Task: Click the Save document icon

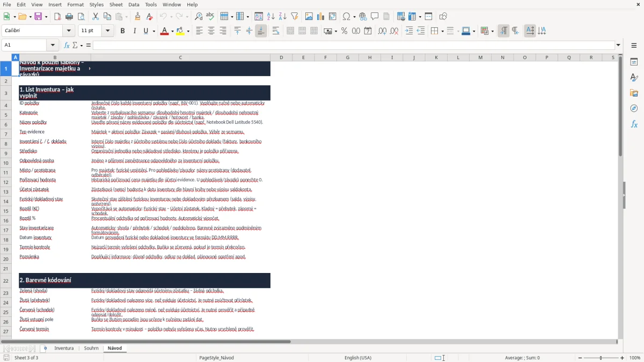Action: tap(38, 17)
